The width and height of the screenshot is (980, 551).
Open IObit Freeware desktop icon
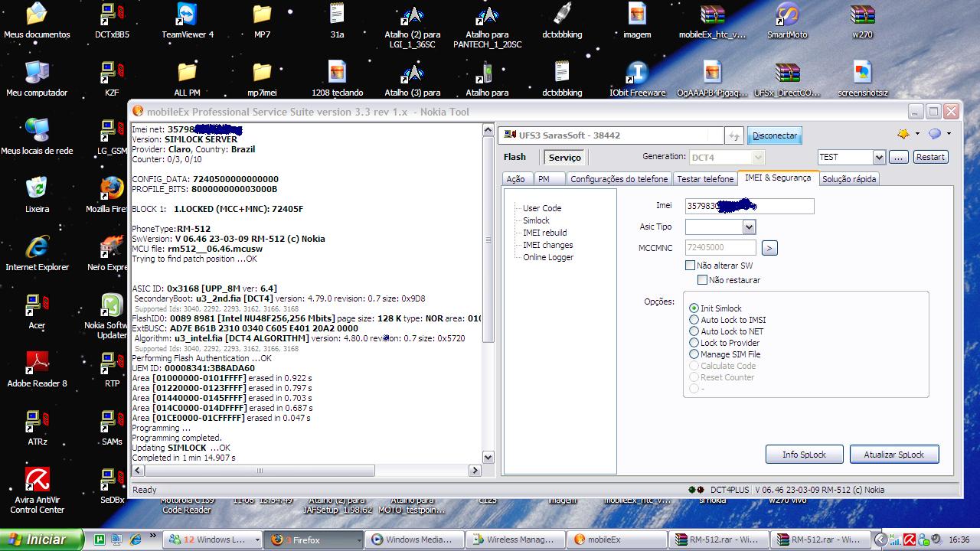point(637,79)
